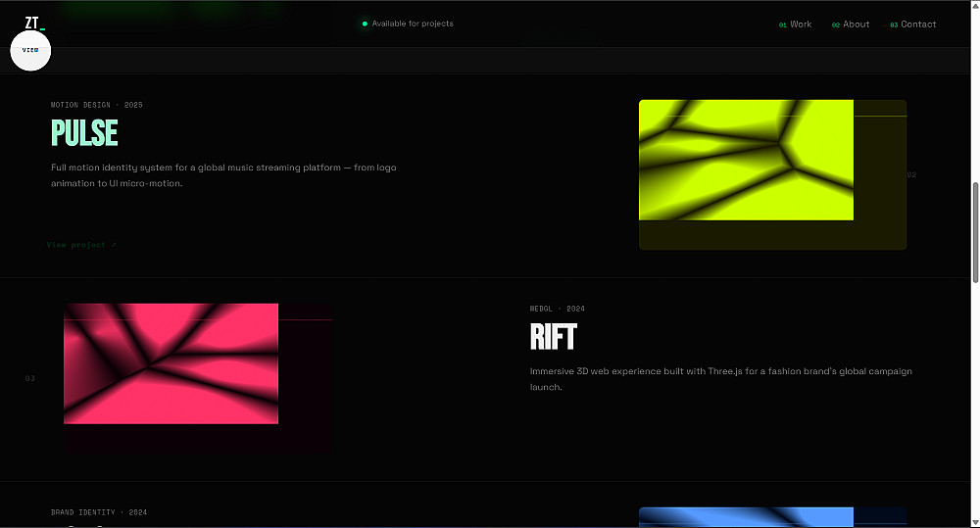Screen dimensions: 980x528
Task: Click the 02 index number beside PULSE image
Action: pos(911,175)
